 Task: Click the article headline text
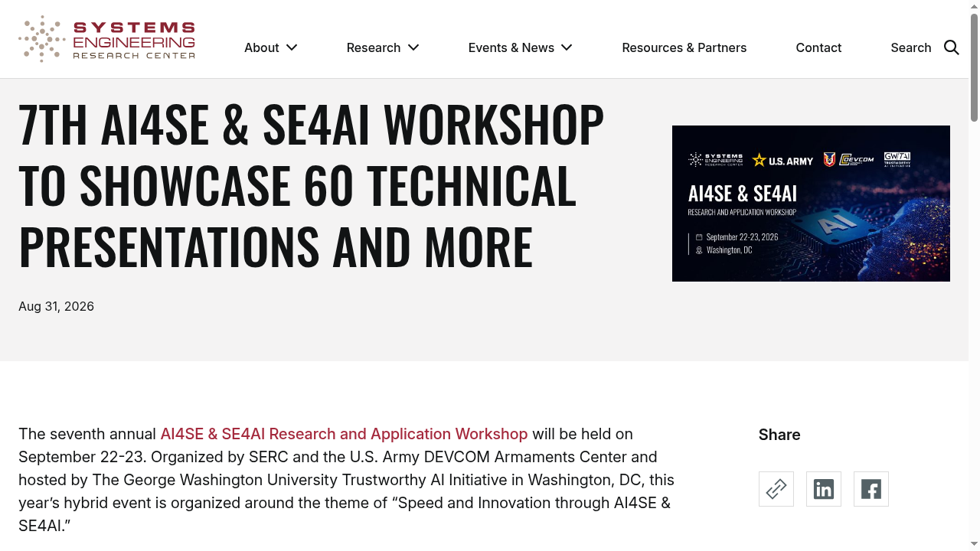(x=312, y=186)
